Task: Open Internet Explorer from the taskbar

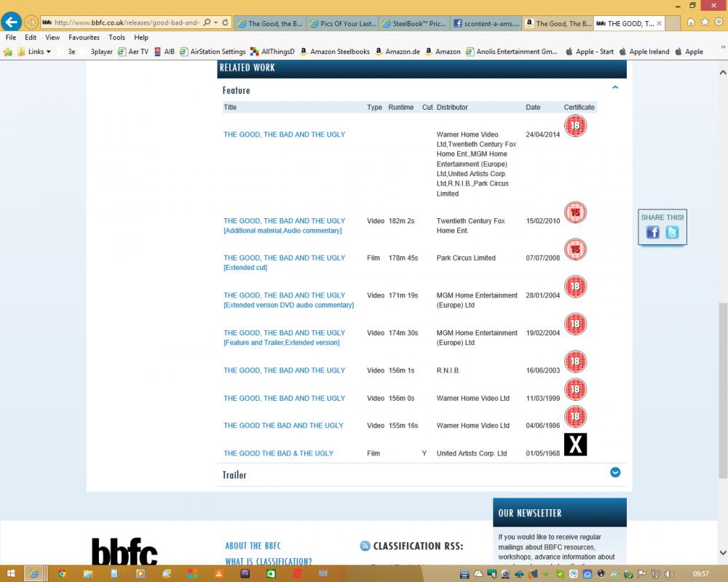Action: click(34, 574)
